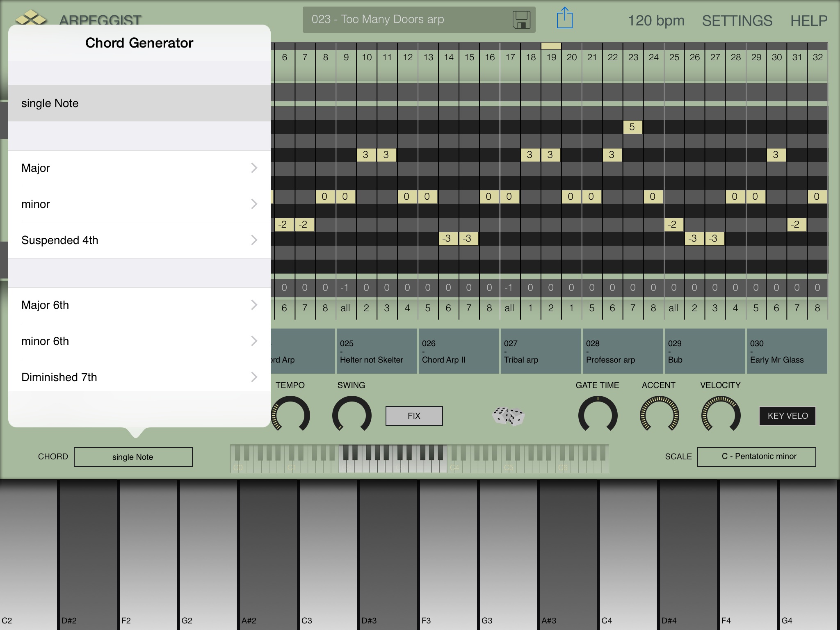Click the Arpeggist diamond logo icon
Viewport: 840px width, 630px height.
coord(31,17)
